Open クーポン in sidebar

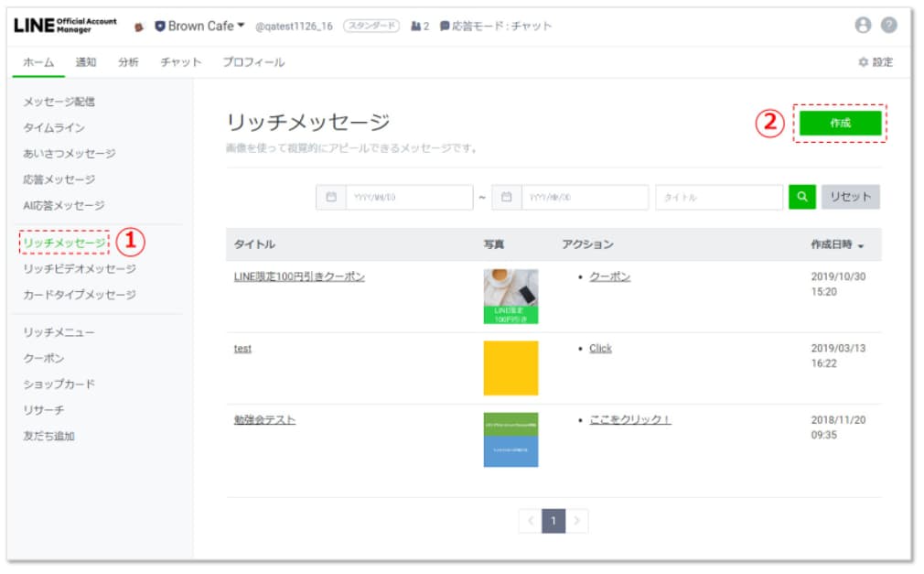pos(44,358)
